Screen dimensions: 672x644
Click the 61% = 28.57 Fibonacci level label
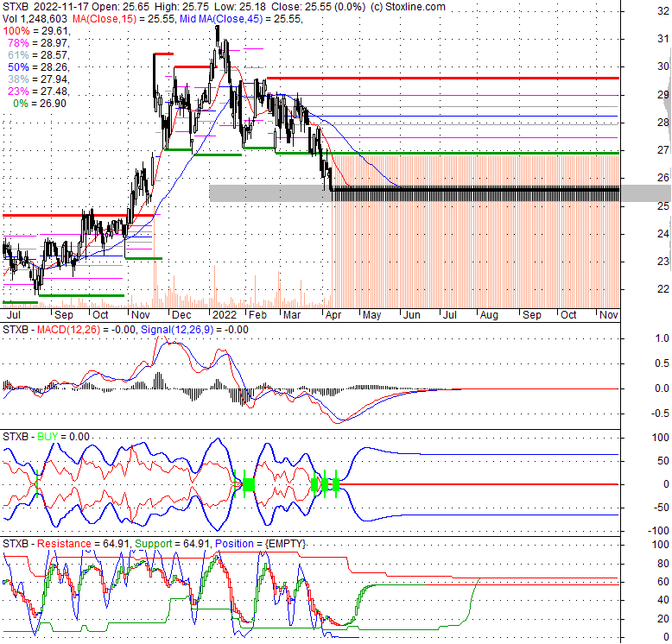[x=39, y=54]
